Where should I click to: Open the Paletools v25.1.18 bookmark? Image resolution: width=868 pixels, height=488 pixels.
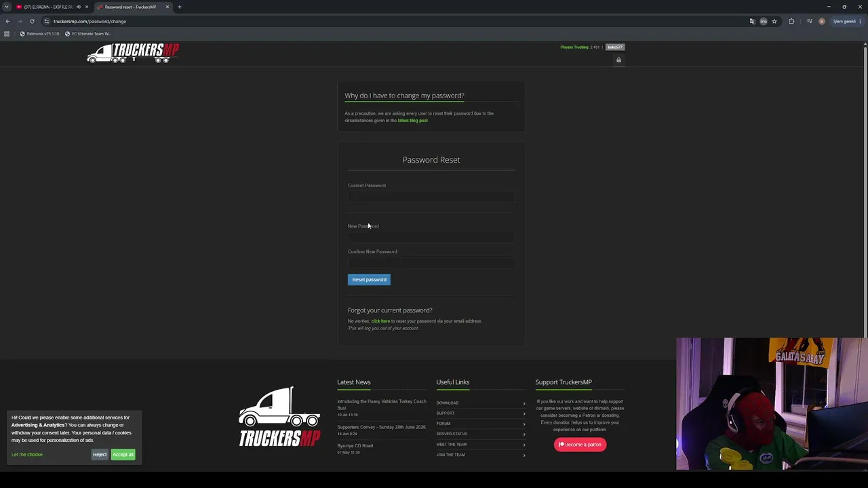[39, 34]
